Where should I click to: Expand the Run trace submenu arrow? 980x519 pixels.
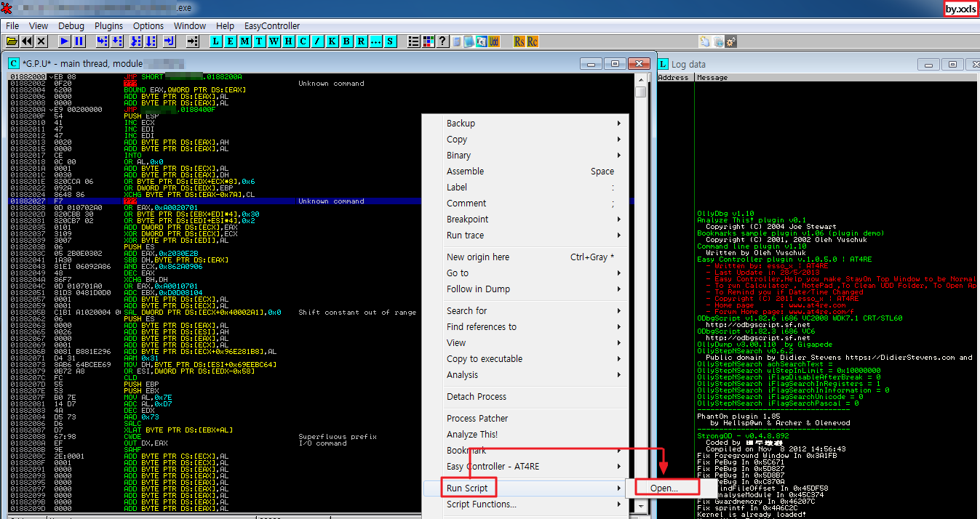coord(619,236)
